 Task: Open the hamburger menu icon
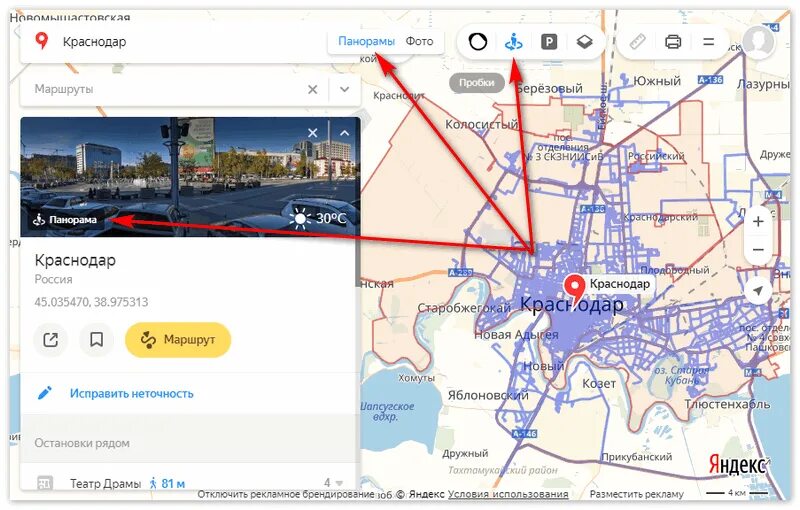tap(709, 41)
